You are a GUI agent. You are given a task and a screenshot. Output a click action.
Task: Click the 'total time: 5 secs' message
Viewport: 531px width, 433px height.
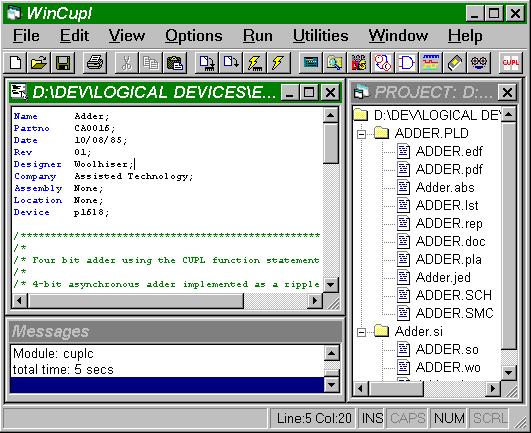(x=63, y=369)
